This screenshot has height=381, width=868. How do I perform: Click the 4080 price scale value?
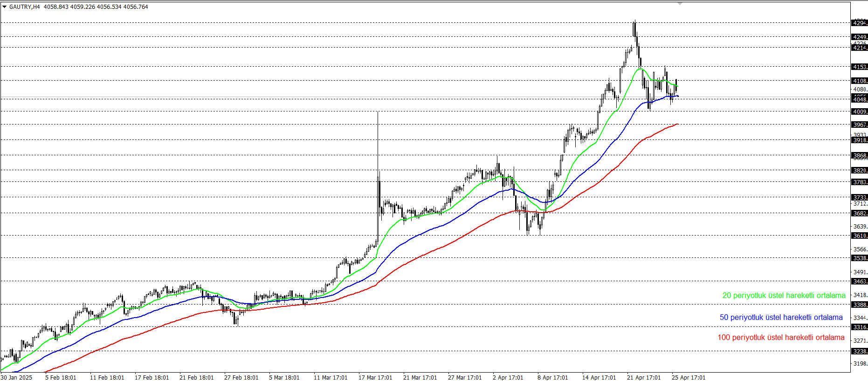[860, 90]
